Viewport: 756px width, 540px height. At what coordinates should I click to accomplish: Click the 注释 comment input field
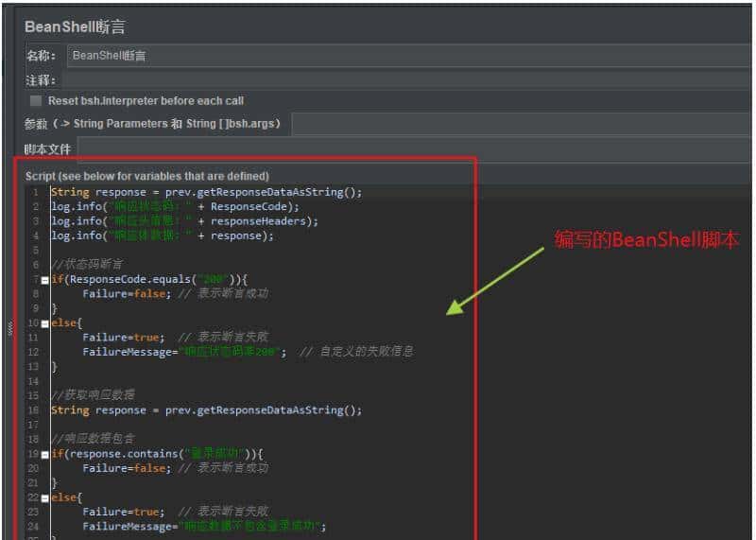(x=406, y=80)
